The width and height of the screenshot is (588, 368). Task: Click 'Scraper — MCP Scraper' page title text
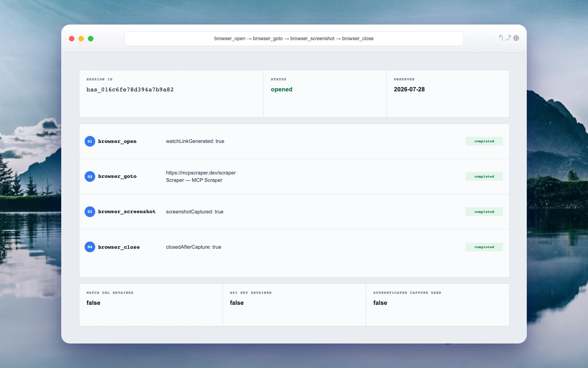click(194, 180)
